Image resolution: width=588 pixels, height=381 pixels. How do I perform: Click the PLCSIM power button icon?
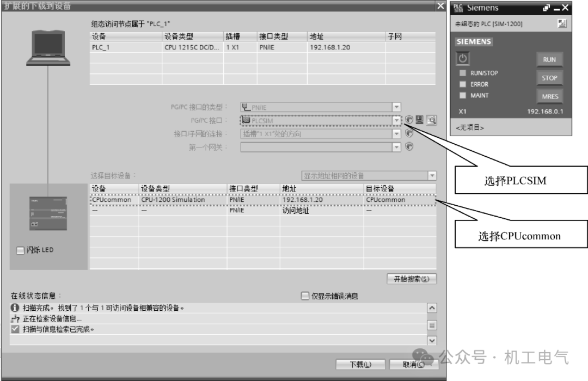[463, 59]
